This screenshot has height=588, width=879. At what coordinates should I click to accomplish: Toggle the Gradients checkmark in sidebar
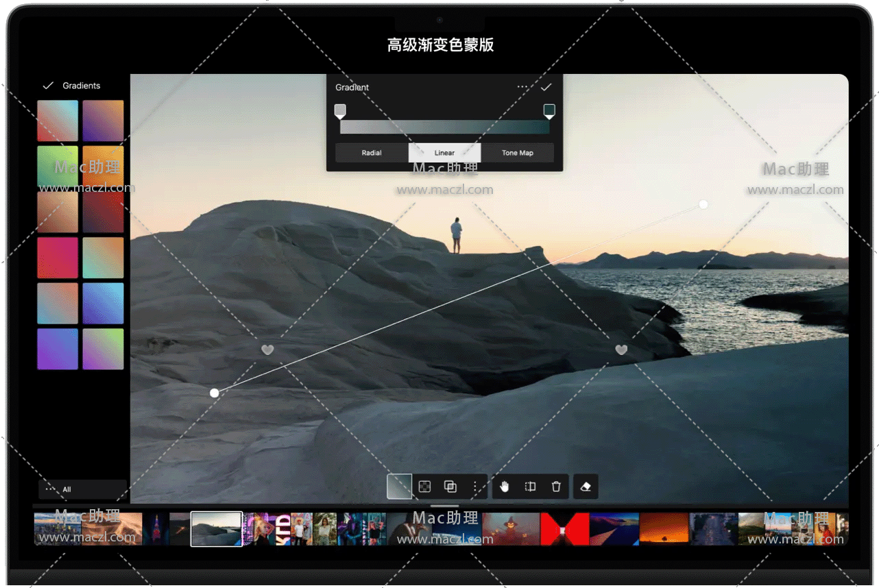point(48,86)
